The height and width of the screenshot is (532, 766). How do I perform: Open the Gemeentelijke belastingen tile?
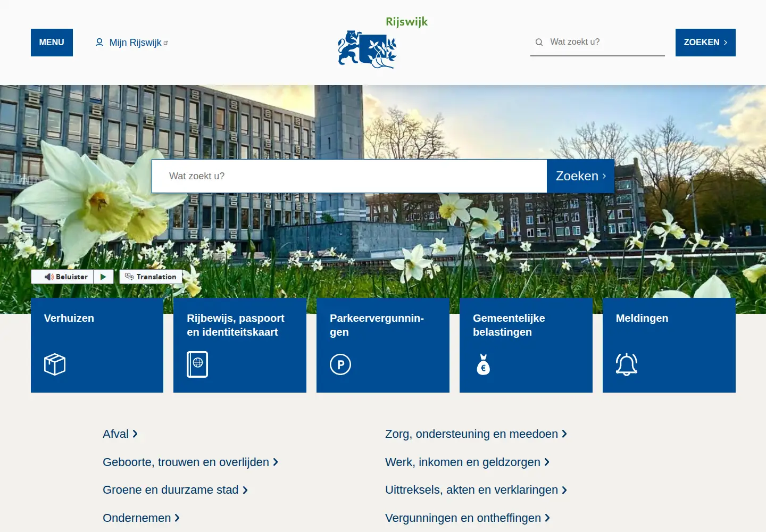click(526, 345)
